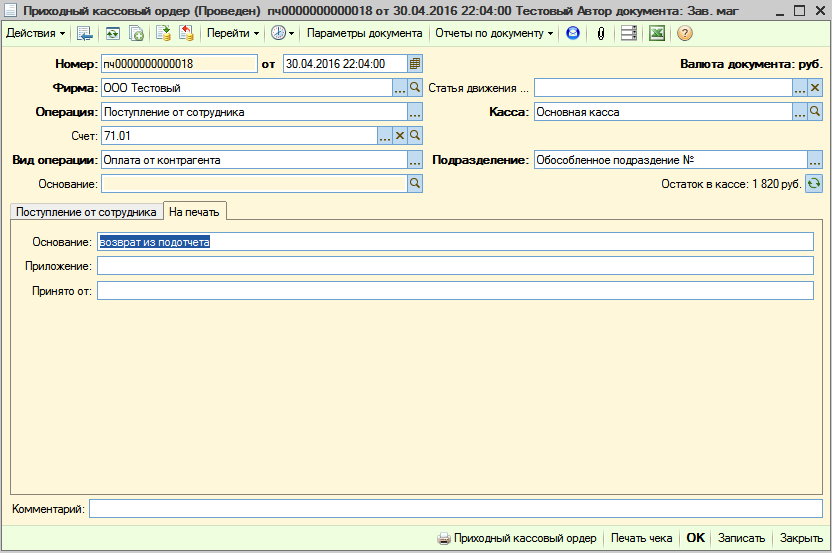
Task: Open help with question mark icon
Action: click(684, 33)
